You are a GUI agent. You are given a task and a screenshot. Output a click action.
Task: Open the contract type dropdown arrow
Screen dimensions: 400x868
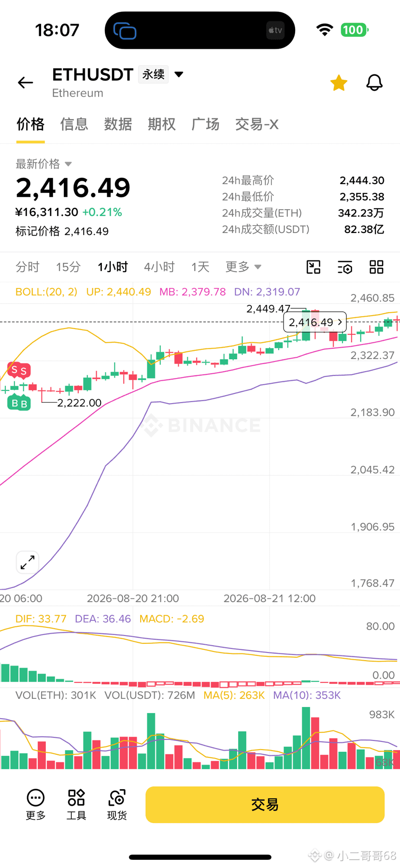pos(179,74)
